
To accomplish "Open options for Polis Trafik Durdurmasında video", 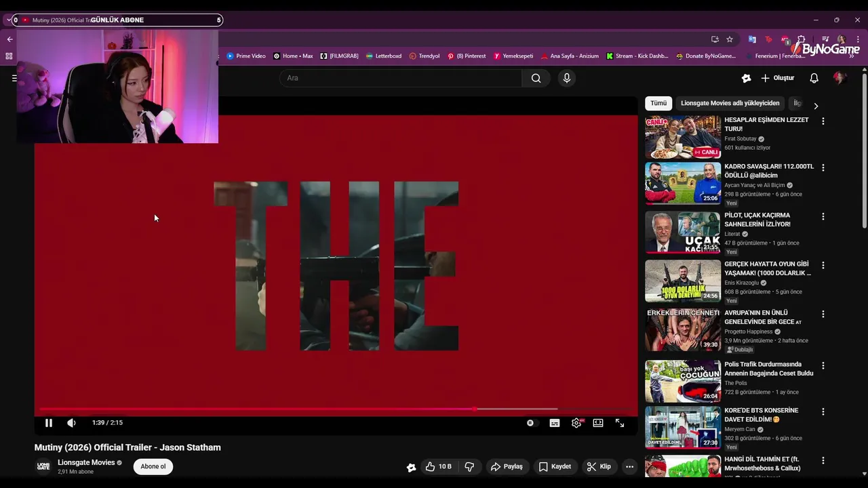I will tap(823, 365).
